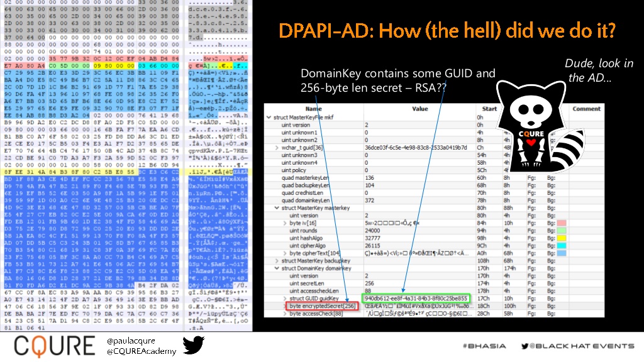The height and width of the screenshot is (362, 644).
Task: Click the CQURE logo in footer
Action: pos(54,346)
